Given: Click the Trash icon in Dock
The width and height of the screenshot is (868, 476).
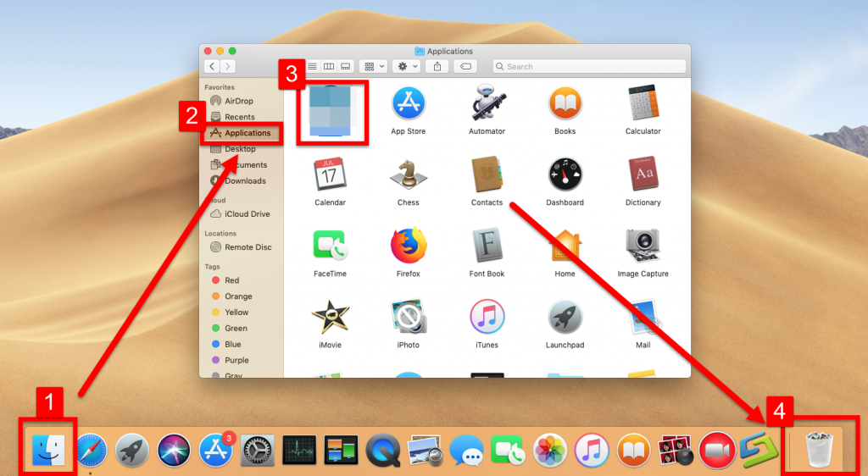Looking at the screenshot, I should [819, 451].
